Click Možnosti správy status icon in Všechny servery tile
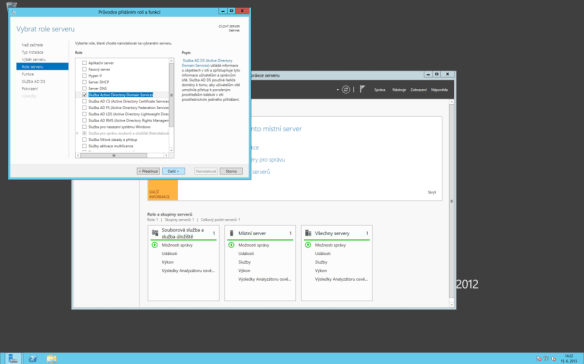The width and height of the screenshot is (584, 364). [x=308, y=245]
